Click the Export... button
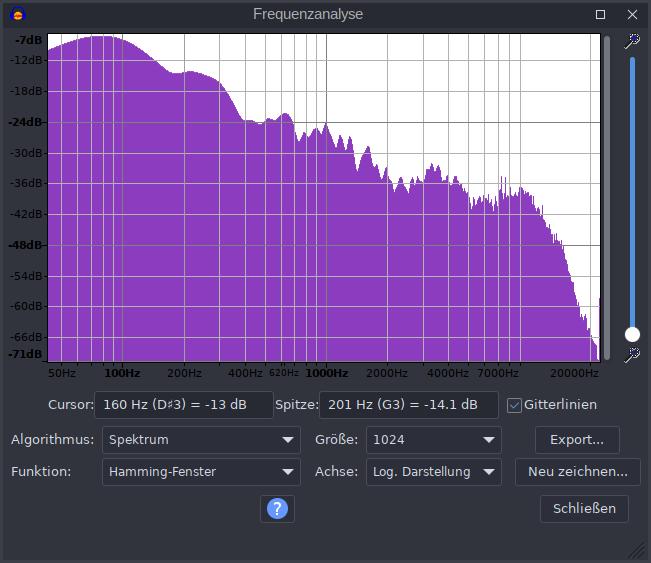 [x=577, y=440]
